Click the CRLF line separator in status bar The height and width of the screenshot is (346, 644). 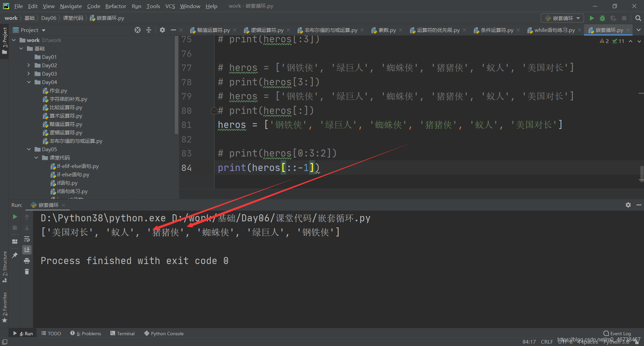[x=547, y=342]
